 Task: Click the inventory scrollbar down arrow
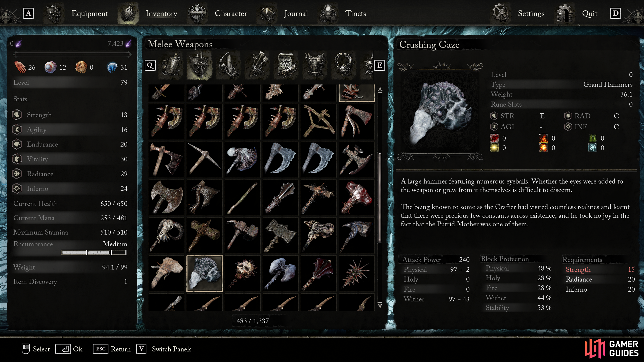click(380, 306)
